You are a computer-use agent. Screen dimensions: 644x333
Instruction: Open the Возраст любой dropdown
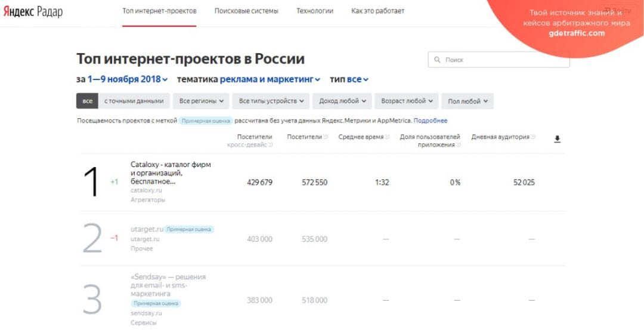(407, 101)
